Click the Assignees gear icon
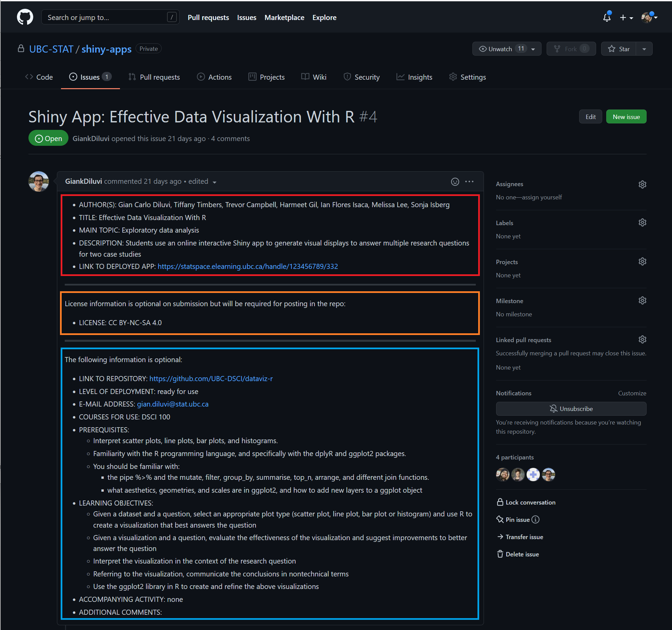 pyautogui.click(x=642, y=184)
